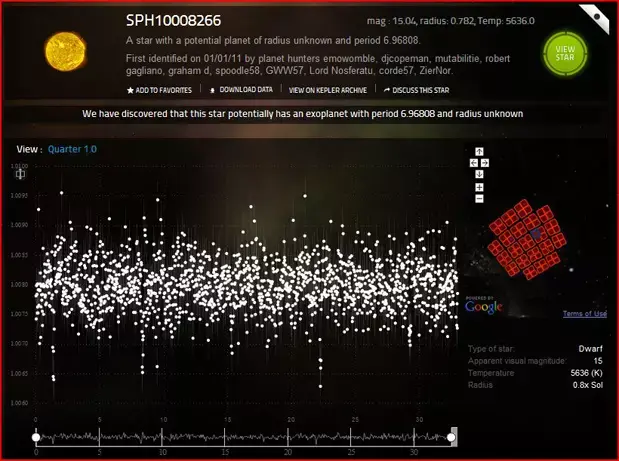Click the yellow sun star image

pos(65,52)
